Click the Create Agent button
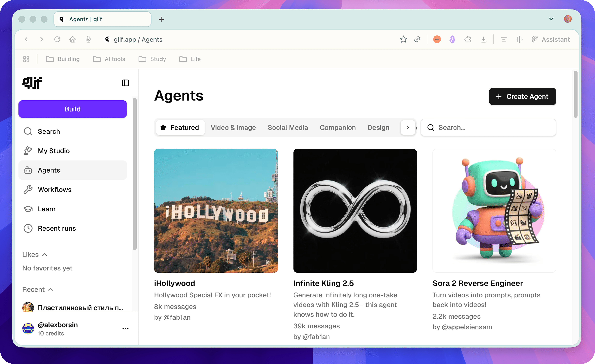The height and width of the screenshot is (364, 595). [x=522, y=96]
